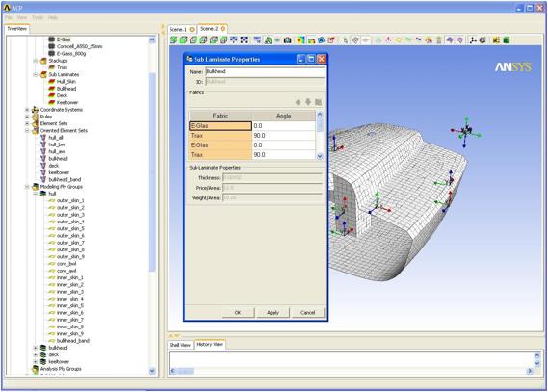
Task: Click the Oriented Element Sets folder icon
Action: 36,131
